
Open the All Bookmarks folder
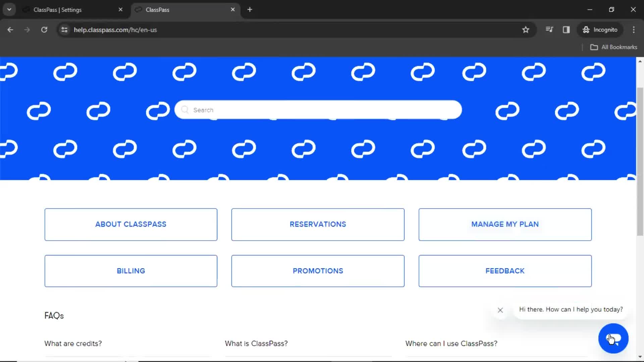(613, 47)
